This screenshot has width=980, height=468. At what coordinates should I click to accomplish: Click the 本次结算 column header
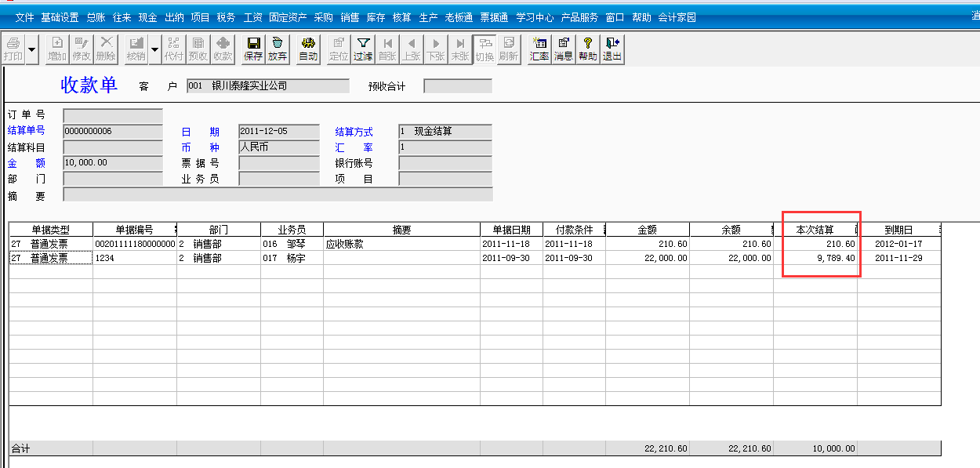click(815, 230)
